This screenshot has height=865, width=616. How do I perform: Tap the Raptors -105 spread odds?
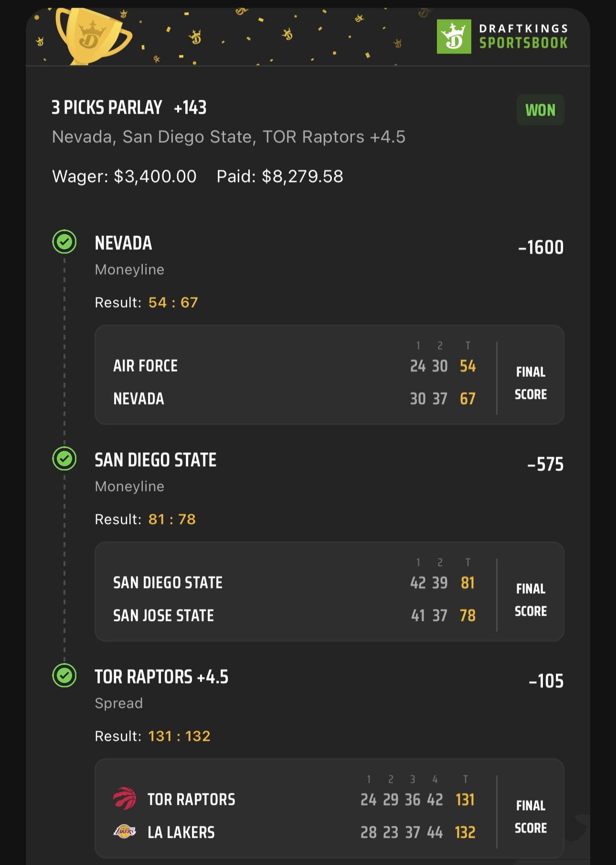point(546,681)
